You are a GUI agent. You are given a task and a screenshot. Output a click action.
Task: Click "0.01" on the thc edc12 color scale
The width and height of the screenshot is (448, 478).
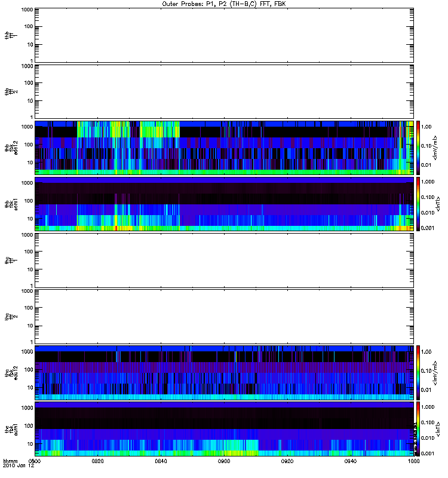pos(426,390)
